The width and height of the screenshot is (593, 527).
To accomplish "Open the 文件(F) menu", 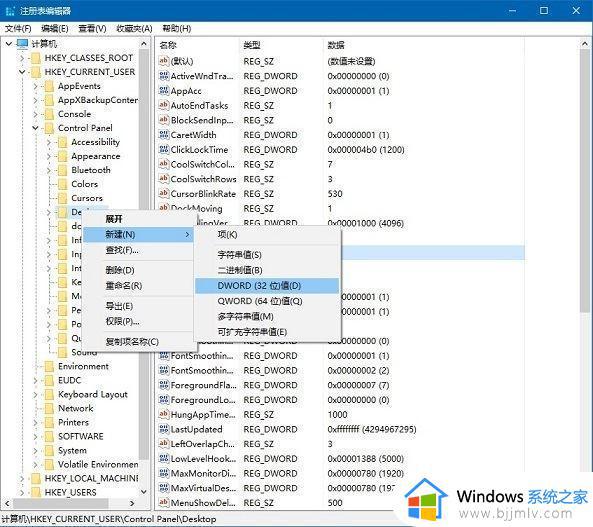I will [x=18, y=28].
